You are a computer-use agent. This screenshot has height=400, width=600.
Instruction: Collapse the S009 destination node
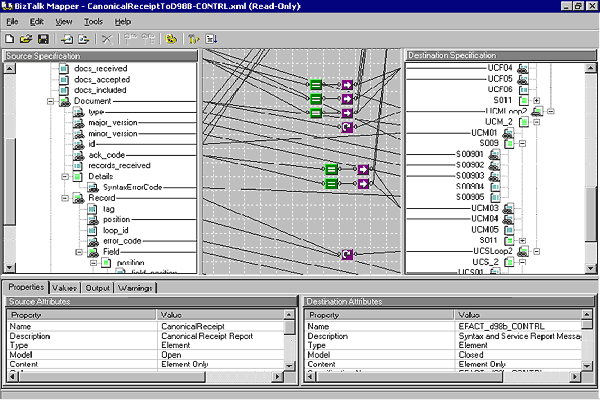coord(522,144)
